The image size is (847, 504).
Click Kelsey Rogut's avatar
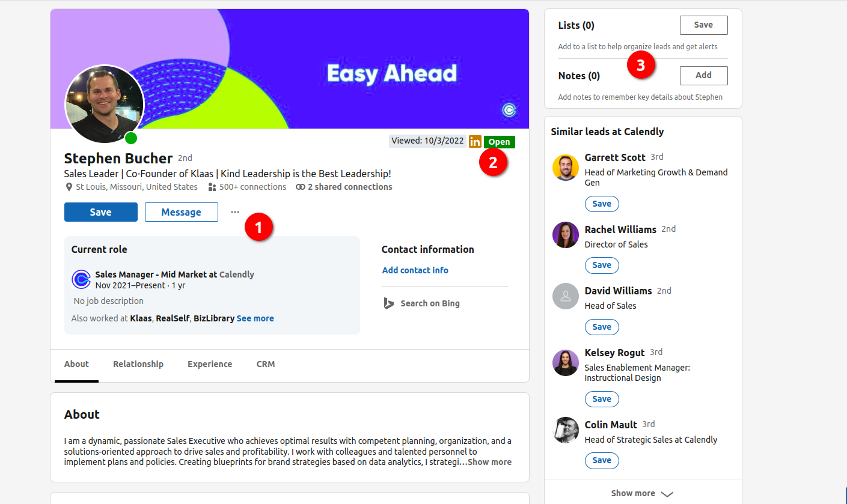pyautogui.click(x=566, y=363)
